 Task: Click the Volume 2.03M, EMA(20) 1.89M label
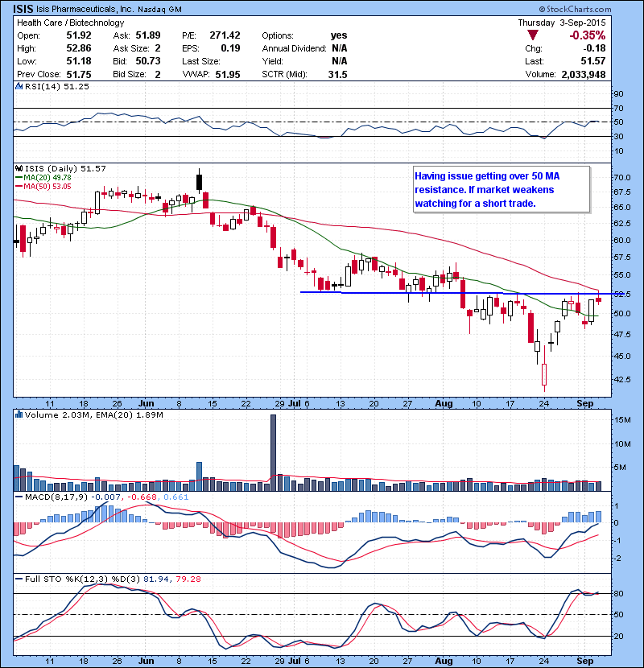[93, 414]
